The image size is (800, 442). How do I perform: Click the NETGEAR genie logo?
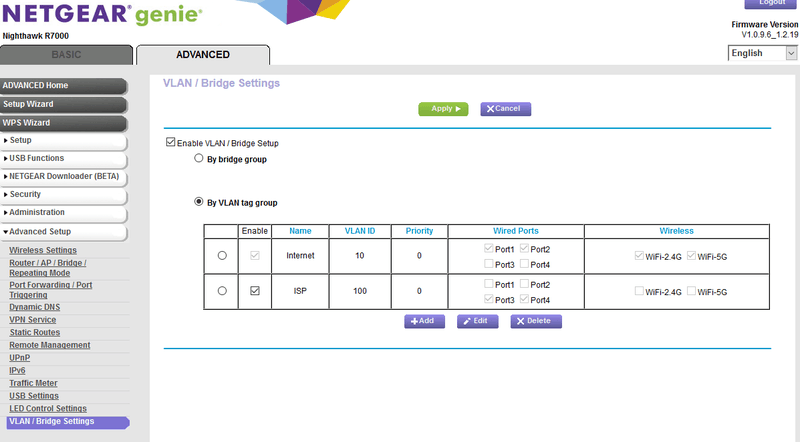pos(102,14)
